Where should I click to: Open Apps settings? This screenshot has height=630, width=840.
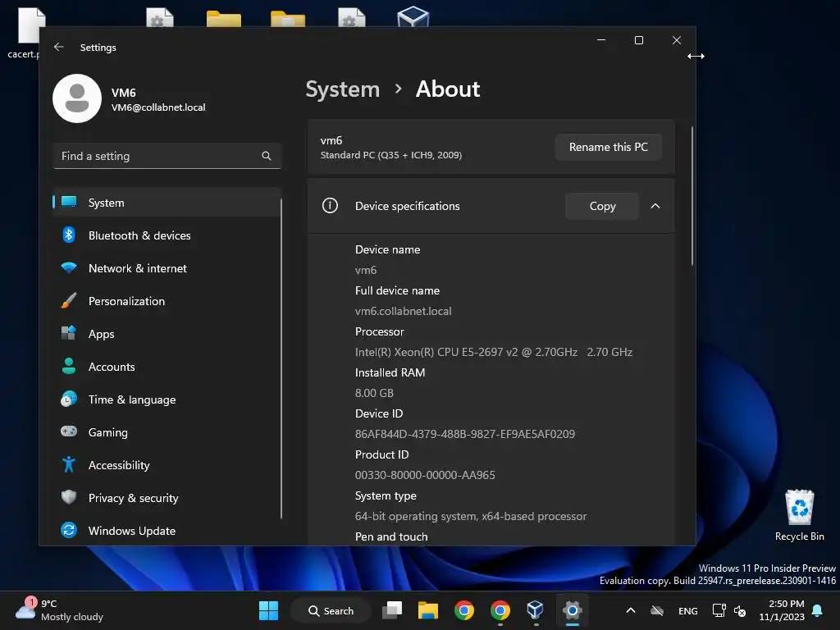(x=167, y=334)
